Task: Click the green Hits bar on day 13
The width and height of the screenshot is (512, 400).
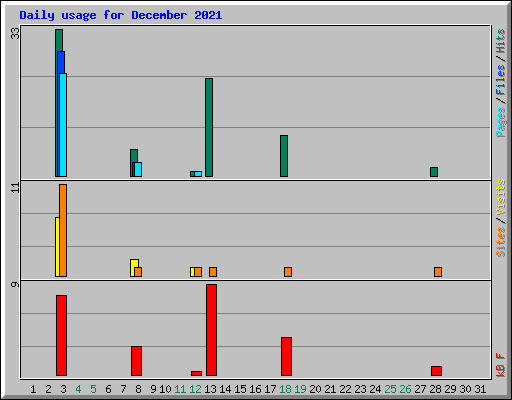Action: point(209,127)
